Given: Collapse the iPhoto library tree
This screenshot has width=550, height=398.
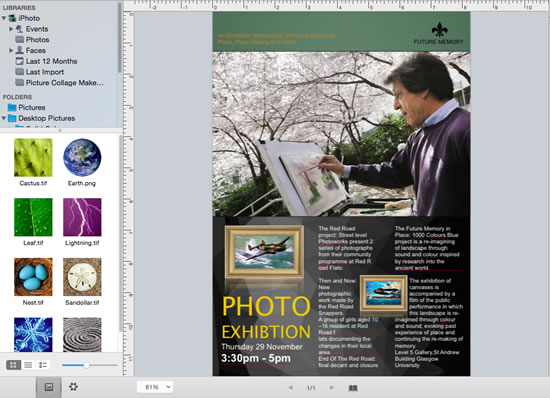Looking at the screenshot, I should click(4, 18).
